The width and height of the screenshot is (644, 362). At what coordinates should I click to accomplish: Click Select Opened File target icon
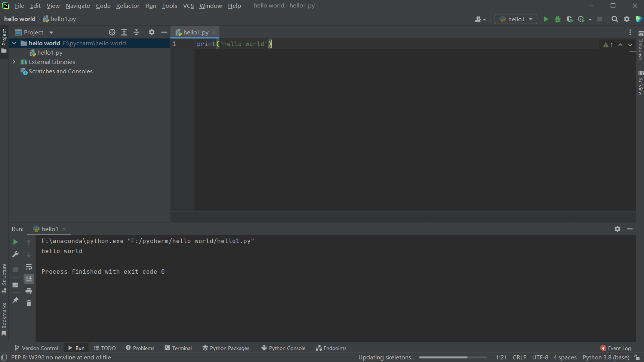coord(112,32)
